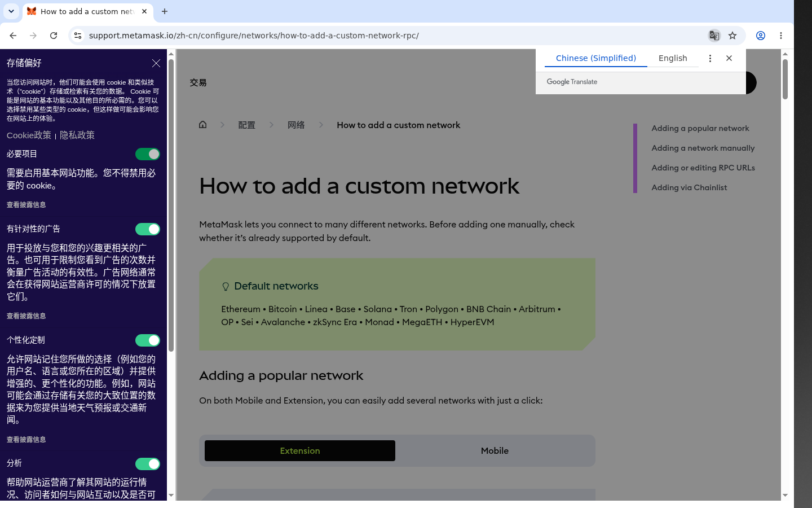Click the cookie panel scrollbar thumb
Screen dimensions: 812x508
click(x=171, y=205)
